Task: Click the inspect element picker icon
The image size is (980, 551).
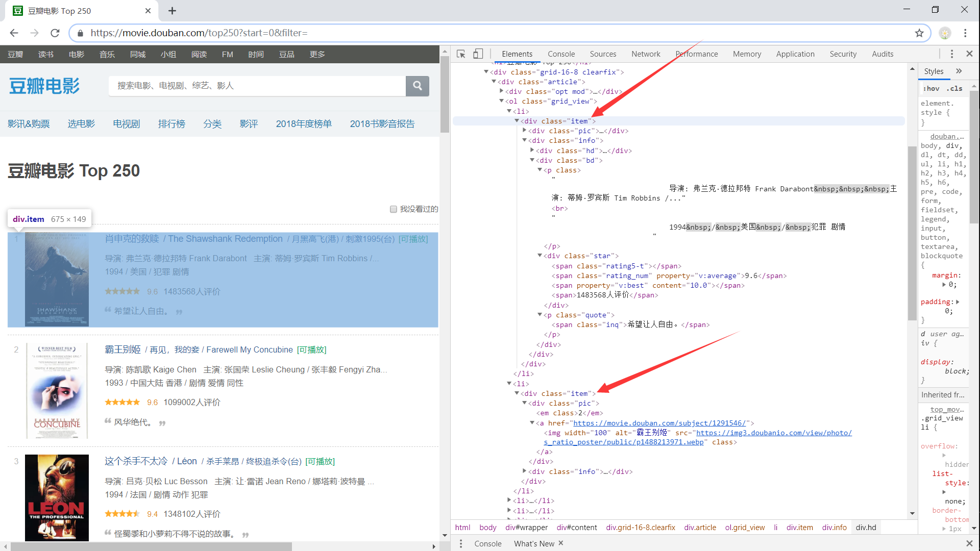Action: point(461,54)
